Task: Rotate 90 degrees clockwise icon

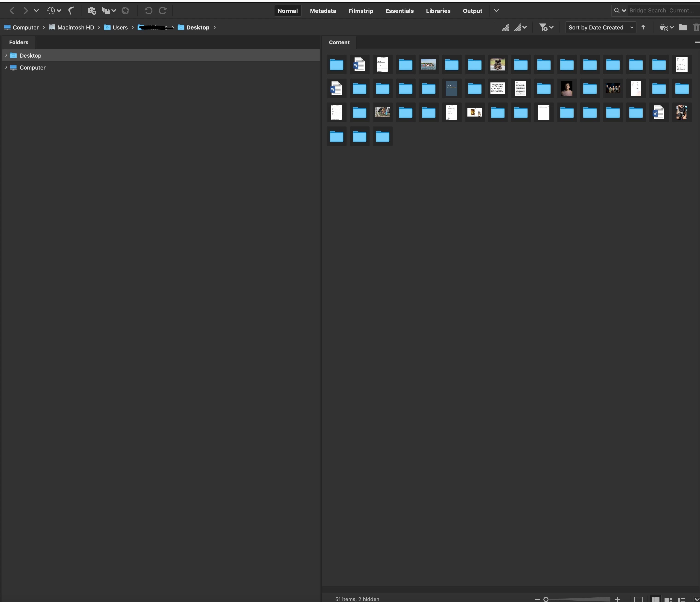Action: pyautogui.click(x=163, y=11)
